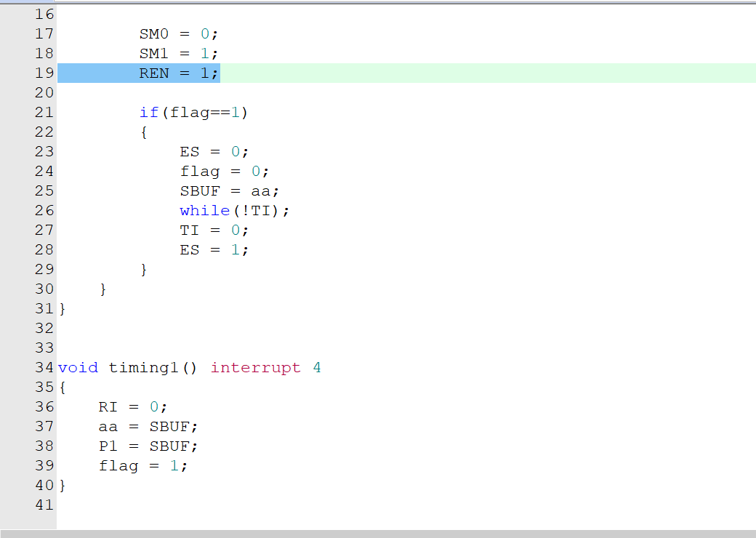
Task: Click the while(!TI) statement
Action: click(x=233, y=210)
